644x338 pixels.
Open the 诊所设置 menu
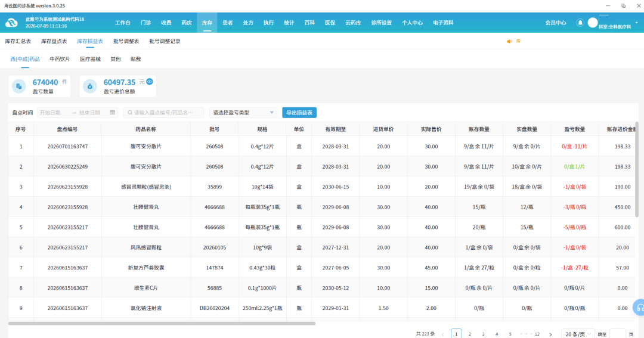pyautogui.click(x=382, y=23)
